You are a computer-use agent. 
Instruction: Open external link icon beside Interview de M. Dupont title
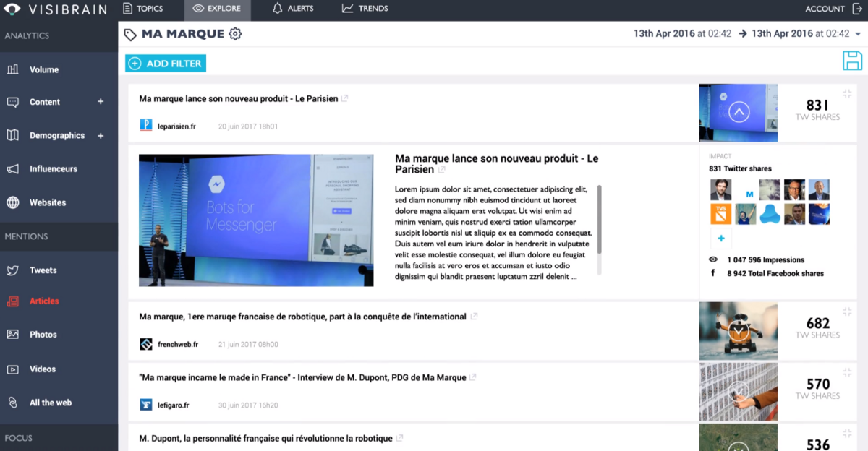pyautogui.click(x=473, y=377)
